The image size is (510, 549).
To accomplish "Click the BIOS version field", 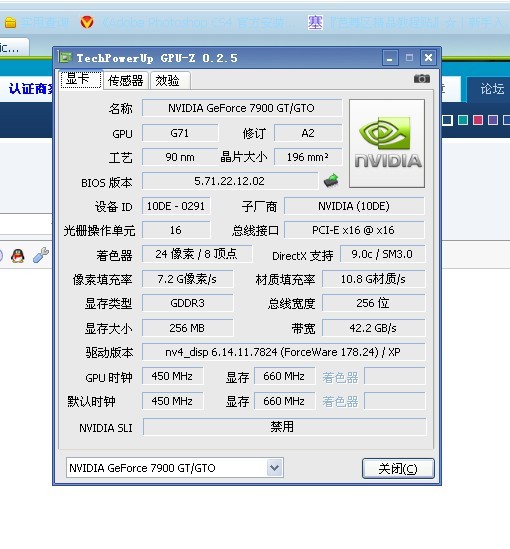I will click(x=230, y=181).
